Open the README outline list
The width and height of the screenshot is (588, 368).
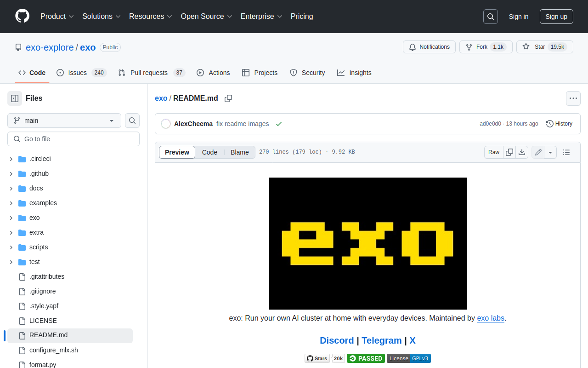[x=566, y=152]
